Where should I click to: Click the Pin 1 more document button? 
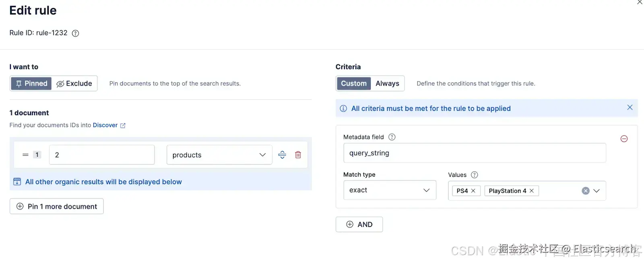click(x=57, y=206)
